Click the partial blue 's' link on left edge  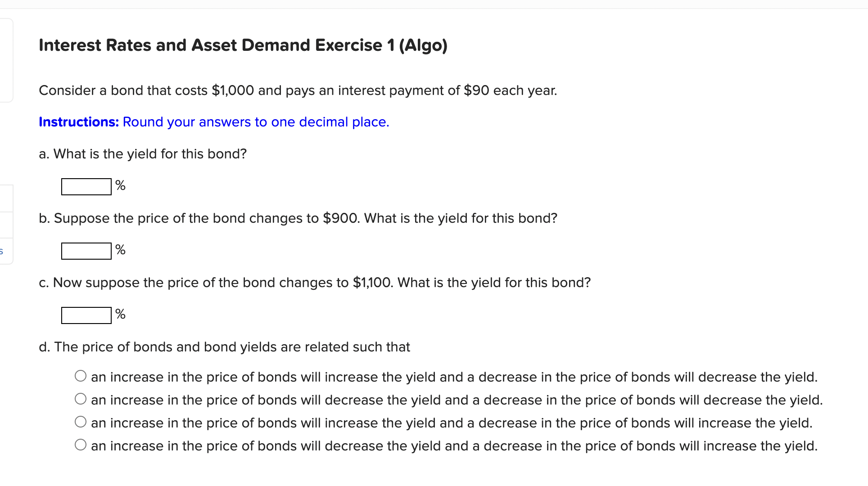tap(2, 252)
